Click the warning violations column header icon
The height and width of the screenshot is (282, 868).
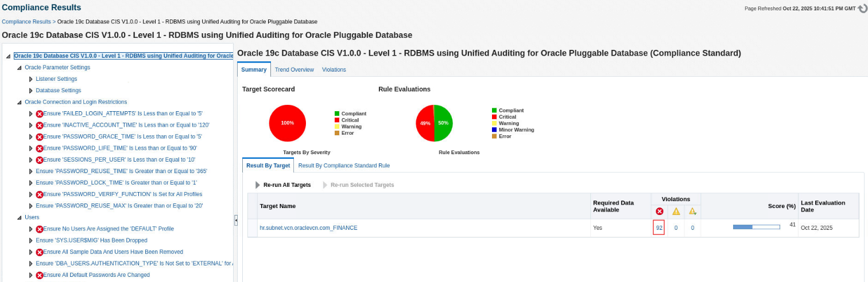pyautogui.click(x=676, y=211)
